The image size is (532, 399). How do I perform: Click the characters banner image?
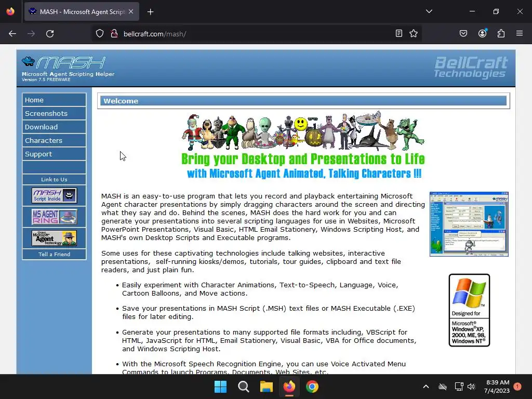point(303,131)
